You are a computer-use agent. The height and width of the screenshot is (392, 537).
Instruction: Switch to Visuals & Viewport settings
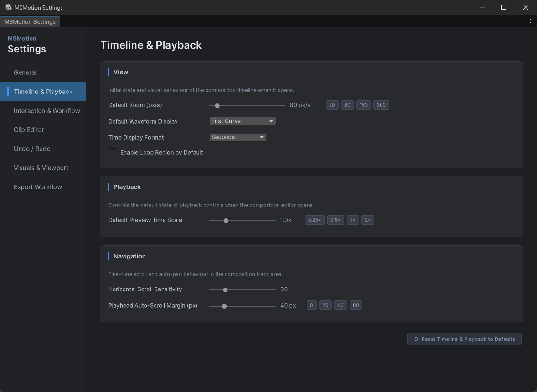[x=43, y=168]
